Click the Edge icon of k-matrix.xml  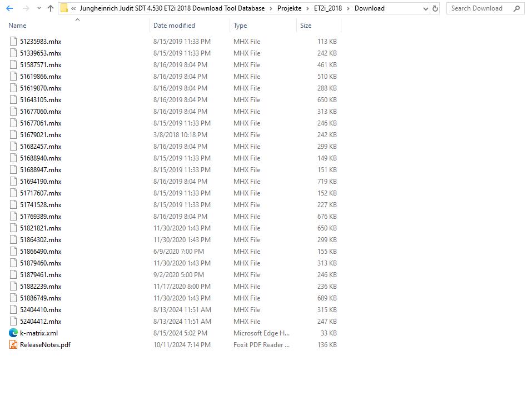(x=13, y=333)
